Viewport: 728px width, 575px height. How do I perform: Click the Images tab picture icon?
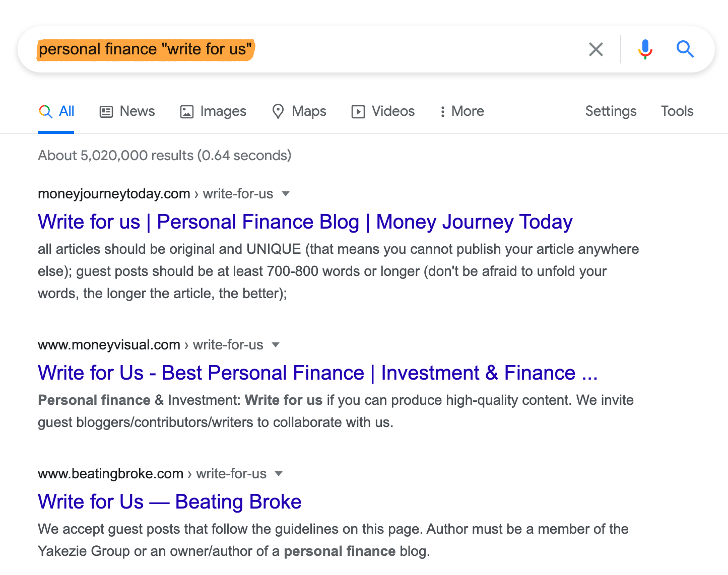[x=187, y=111]
